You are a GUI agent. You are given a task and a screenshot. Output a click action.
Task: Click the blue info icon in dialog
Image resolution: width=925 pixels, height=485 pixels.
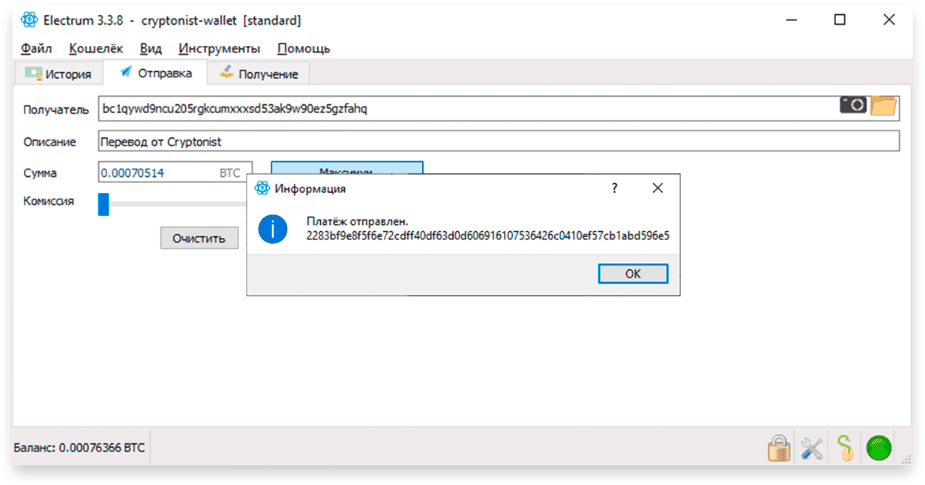[273, 229]
